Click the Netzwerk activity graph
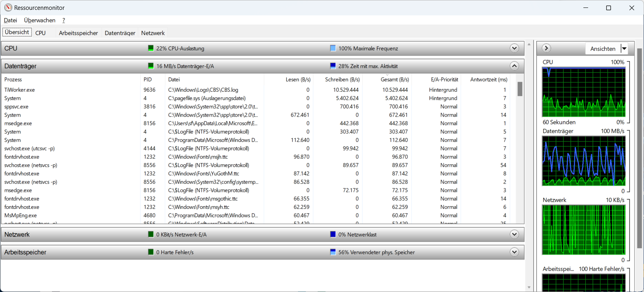Screen dimensions: 644x292 pyautogui.click(x=584, y=230)
